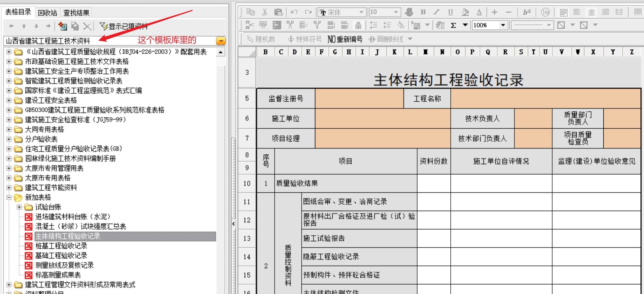Click NO重新编号 button
The image size is (644, 294).
coord(345,39)
